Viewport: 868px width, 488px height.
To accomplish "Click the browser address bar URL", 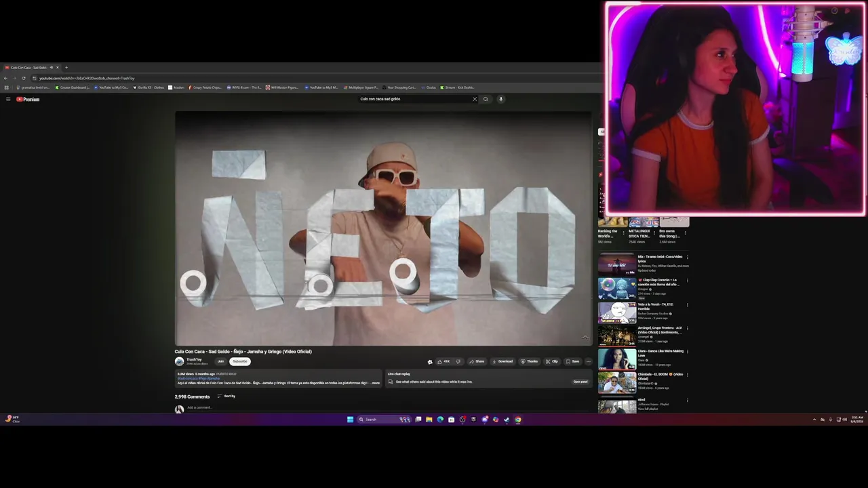I will [x=87, y=78].
